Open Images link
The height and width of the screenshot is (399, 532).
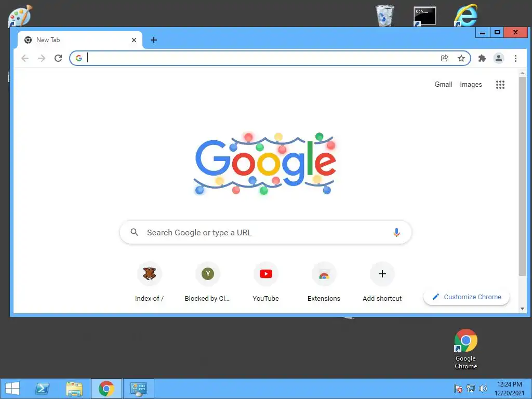471,85
